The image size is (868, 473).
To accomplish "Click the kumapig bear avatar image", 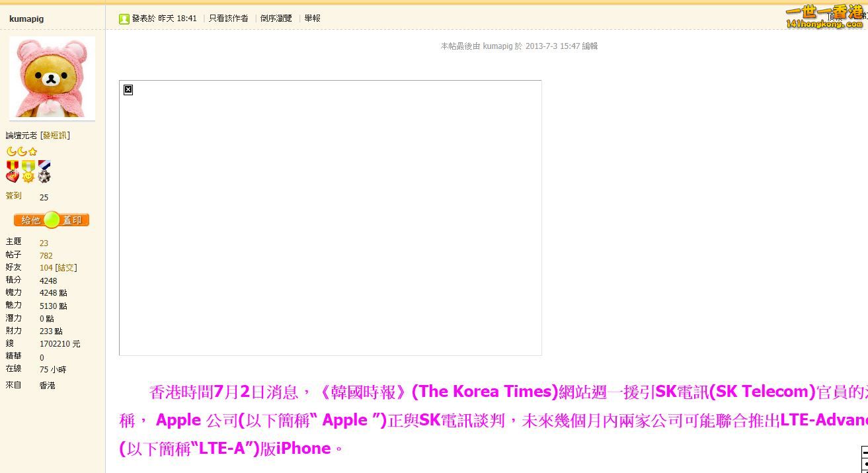I will point(52,77).
